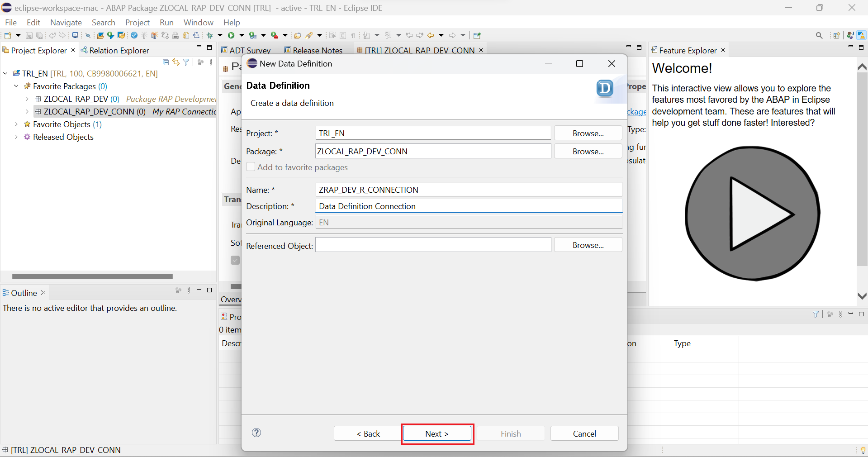Click the blue check activate icon in toolbar

[134, 35]
